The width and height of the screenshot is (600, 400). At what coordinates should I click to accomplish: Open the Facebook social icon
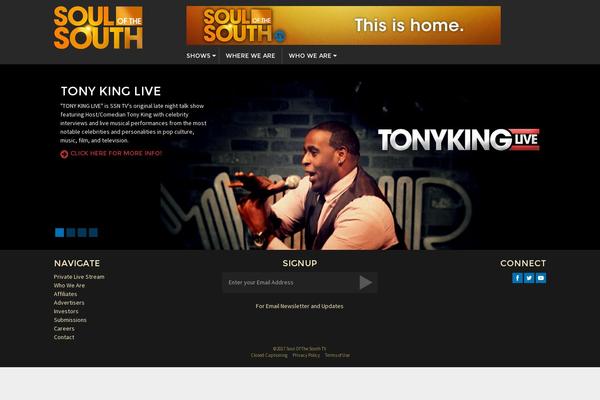point(517,278)
